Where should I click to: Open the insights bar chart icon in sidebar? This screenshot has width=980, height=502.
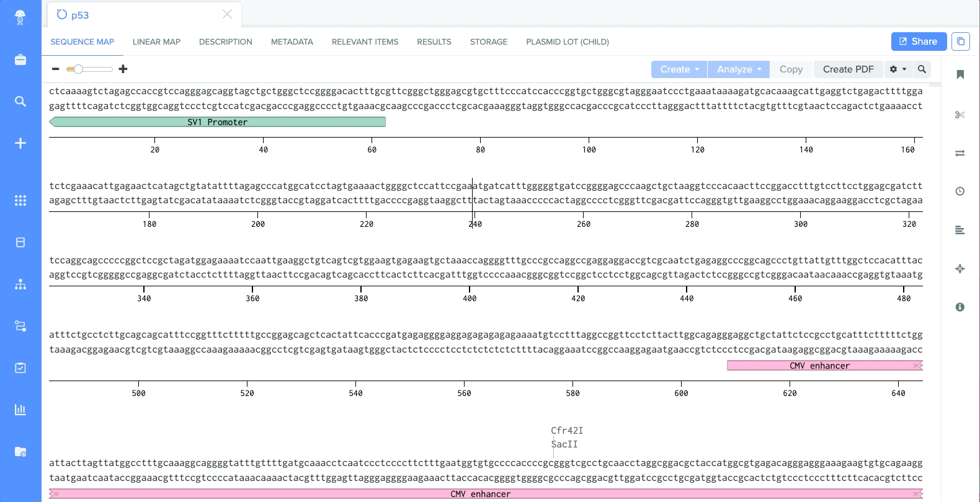coord(20,410)
